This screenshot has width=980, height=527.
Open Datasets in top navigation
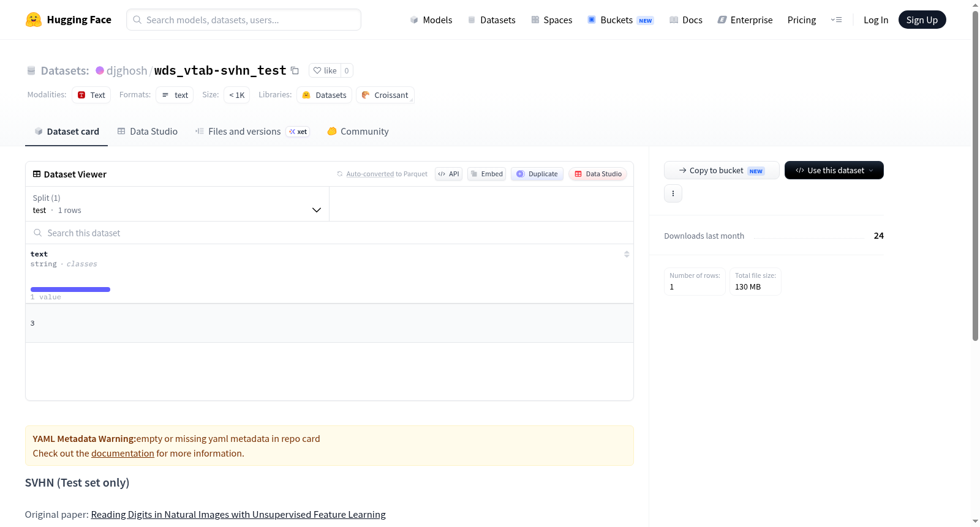click(491, 20)
